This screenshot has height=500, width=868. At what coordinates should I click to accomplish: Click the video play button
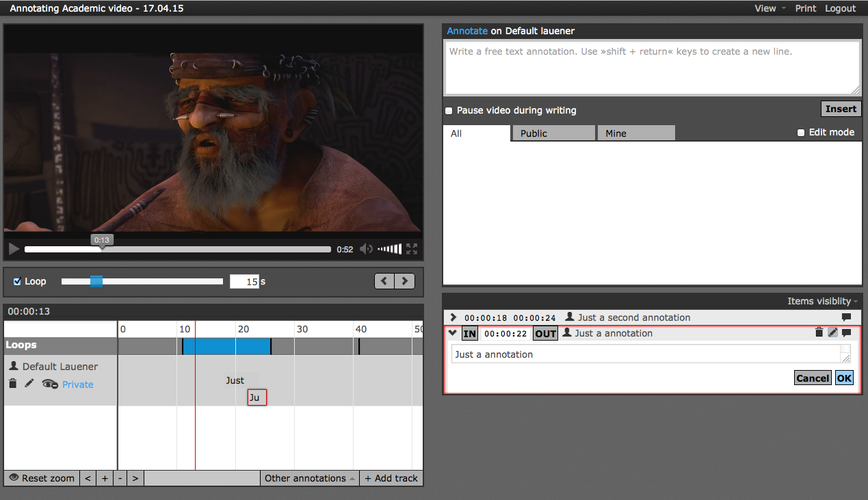point(14,249)
